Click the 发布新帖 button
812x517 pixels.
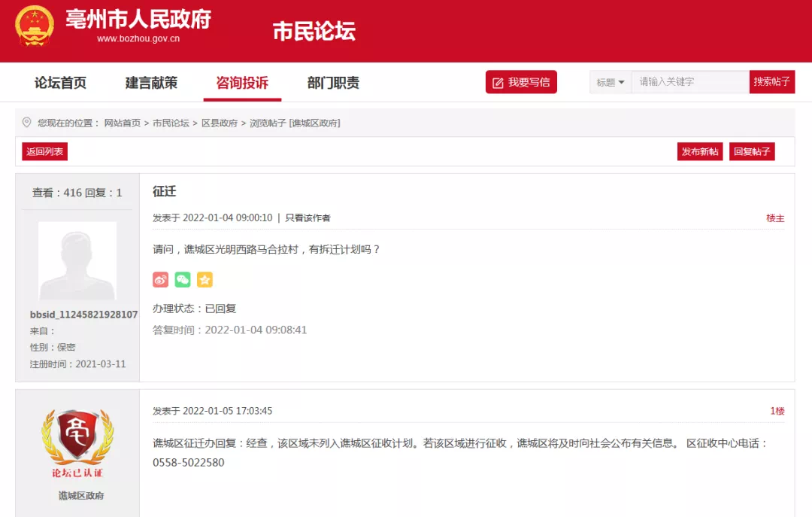tap(700, 152)
